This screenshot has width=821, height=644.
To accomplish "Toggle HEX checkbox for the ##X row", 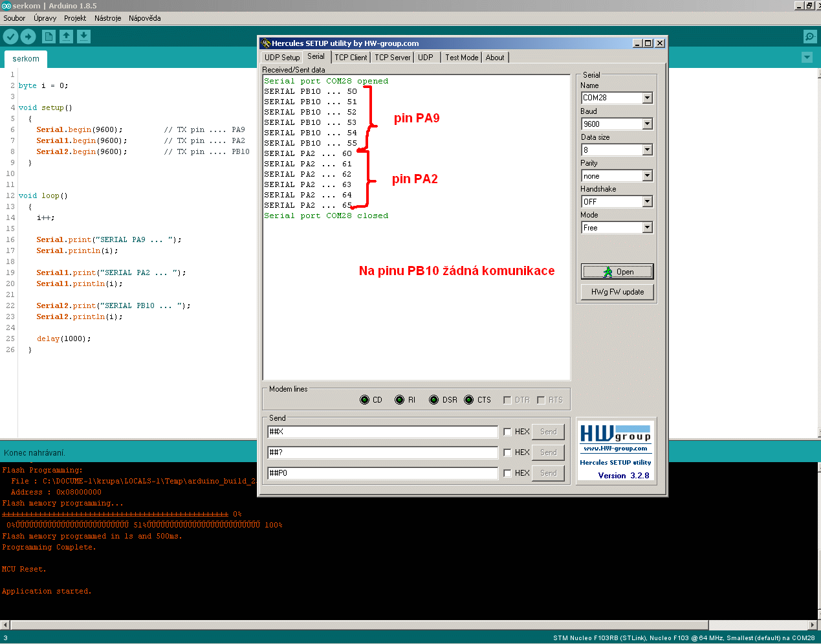I will 507,432.
